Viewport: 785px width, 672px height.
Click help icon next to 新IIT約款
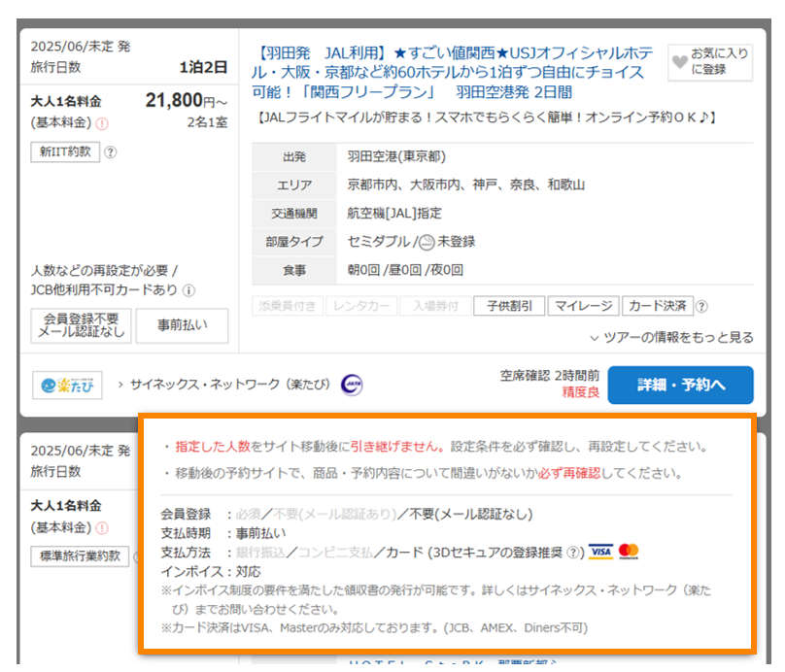[x=110, y=152]
